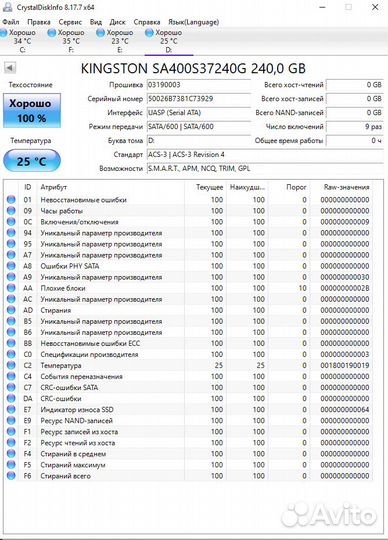Open the Правка menu
The image size is (388, 540).
(39, 22)
